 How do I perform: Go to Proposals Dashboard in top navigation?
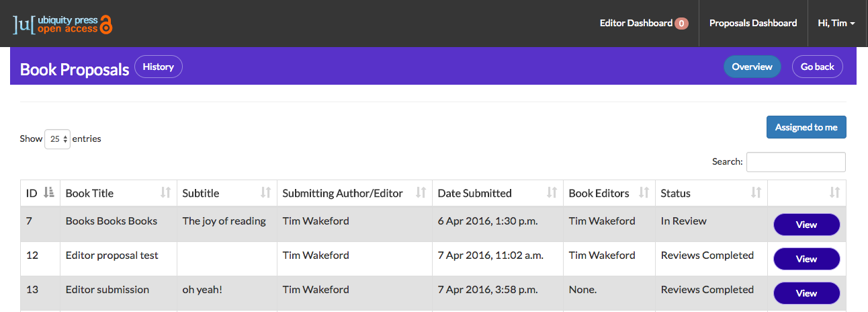click(753, 23)
